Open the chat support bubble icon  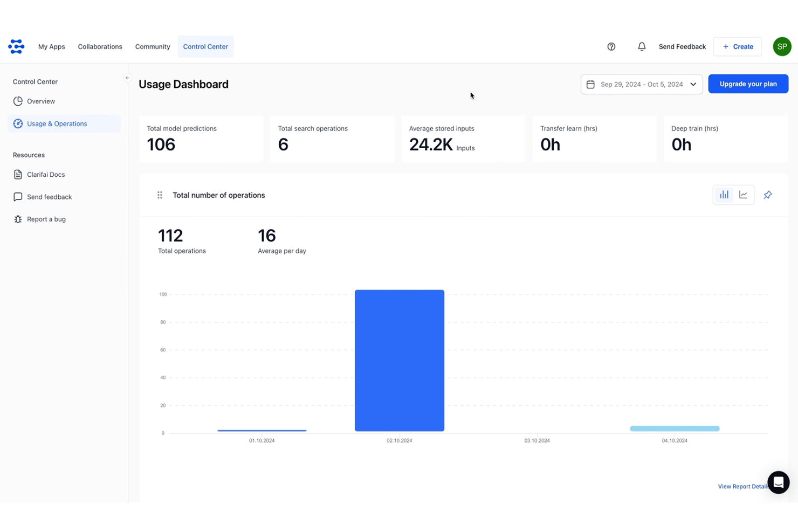click(x=779, y=482)
